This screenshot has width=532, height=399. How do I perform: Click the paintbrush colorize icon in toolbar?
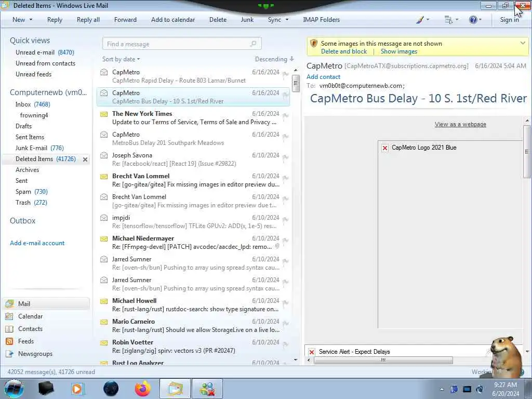click(x=420, y=20)
